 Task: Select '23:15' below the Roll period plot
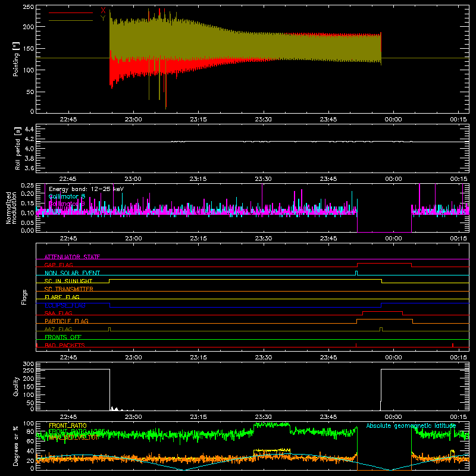(x=198, y=179)
